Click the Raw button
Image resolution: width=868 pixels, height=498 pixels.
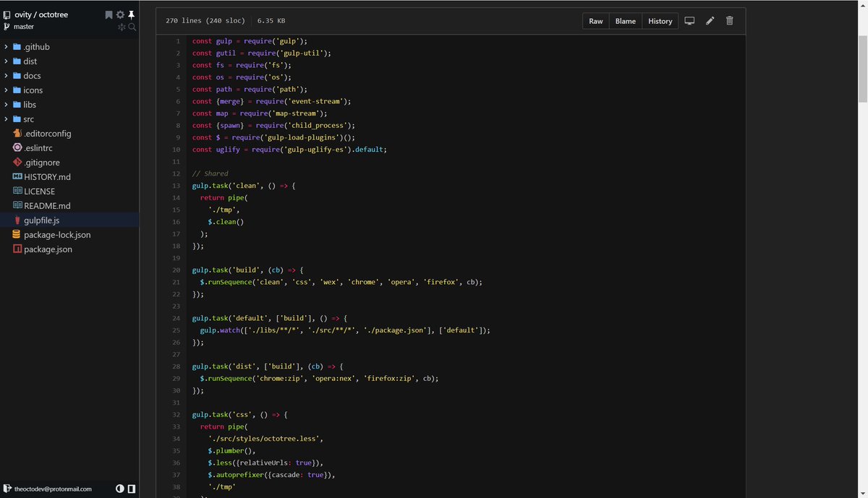click(x=596, y=21)
